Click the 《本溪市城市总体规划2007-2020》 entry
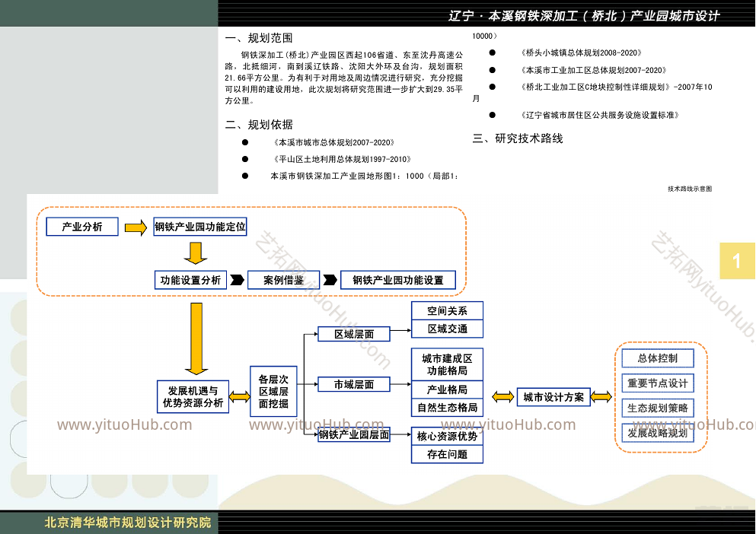756x534 pixels. pos(334,143)
